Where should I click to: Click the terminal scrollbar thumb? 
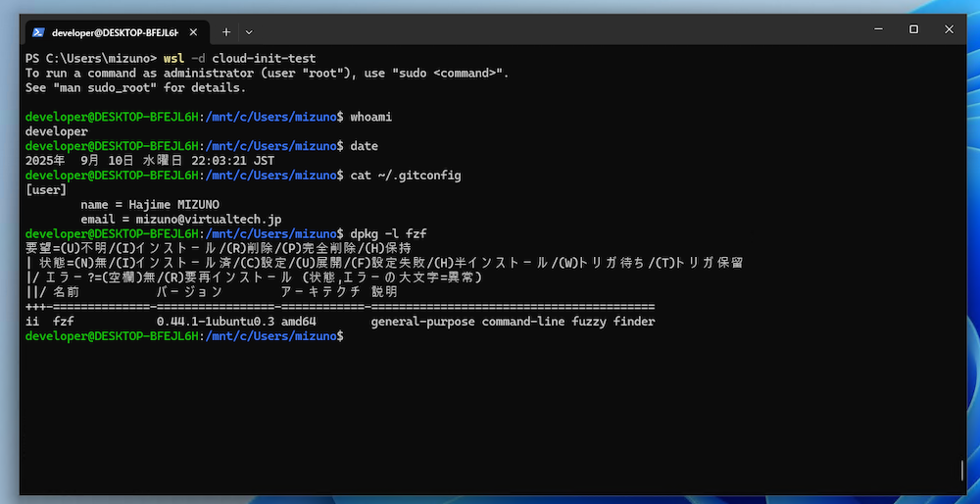pos(962,471)
